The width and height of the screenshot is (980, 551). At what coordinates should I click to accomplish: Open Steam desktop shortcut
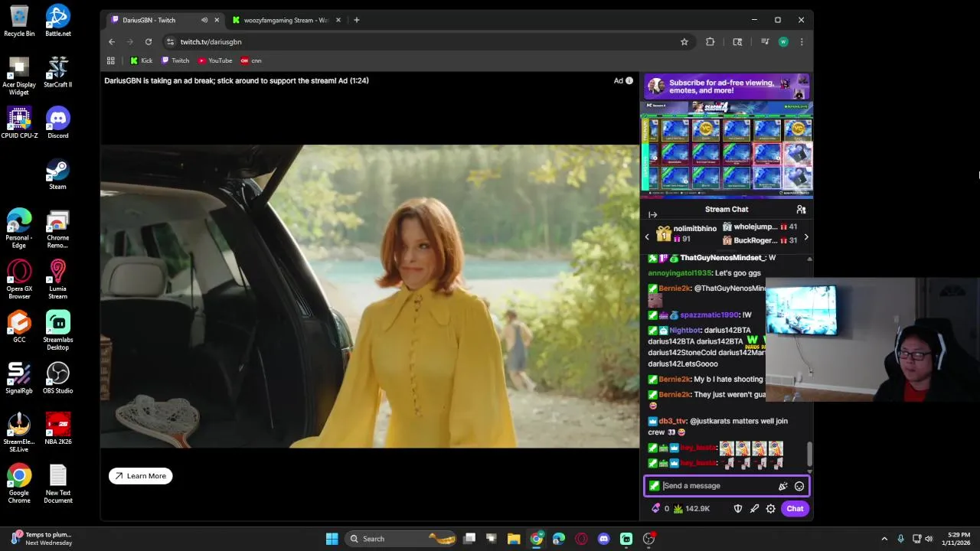click(x=58, y=174)
